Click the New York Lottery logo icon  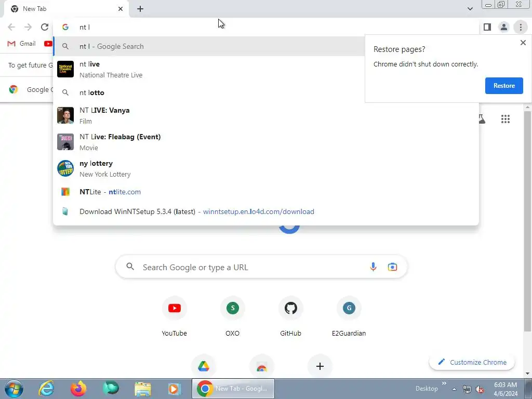tap(65, 168)
